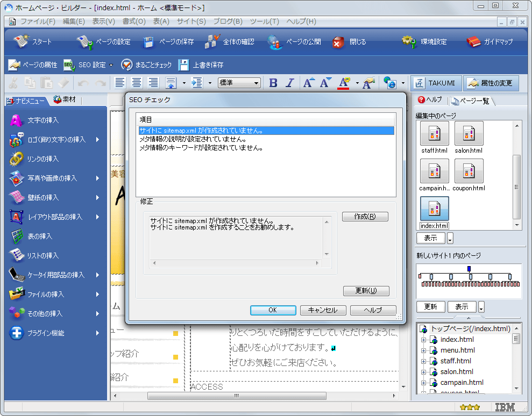Click 作成(R) to create sitemap
The width and height of the screenshot is (532, 416).
(365, 217)
